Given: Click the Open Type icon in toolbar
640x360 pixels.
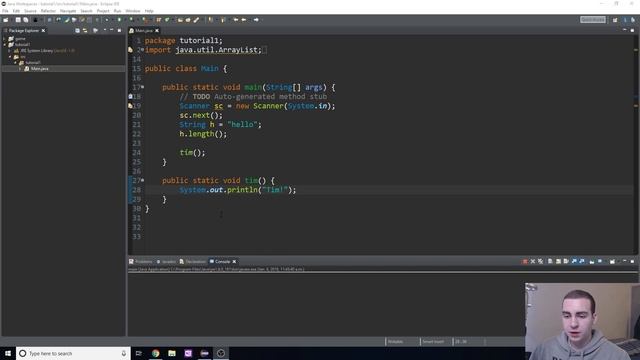Looking at the screenshot, I should 180,20.
